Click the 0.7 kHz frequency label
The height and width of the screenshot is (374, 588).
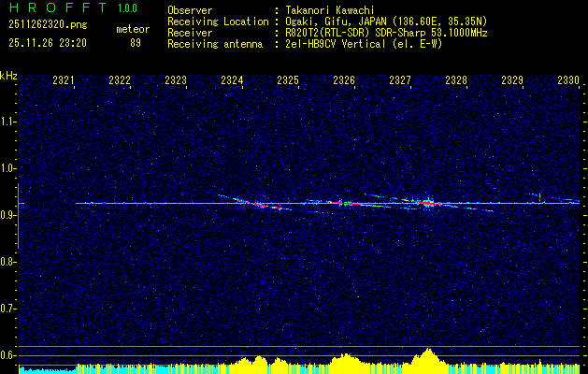[7, 309]
